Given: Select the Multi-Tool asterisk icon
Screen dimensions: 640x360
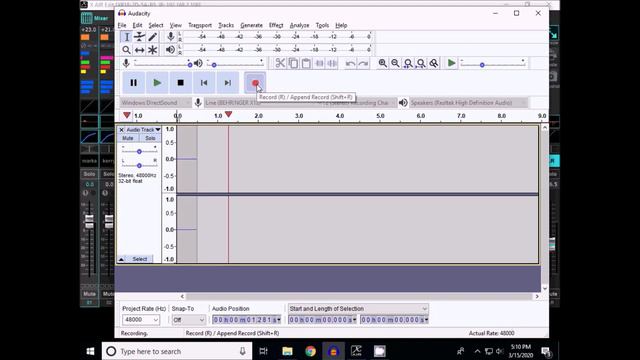Looking at the screenshot, I should coord(152,50).
